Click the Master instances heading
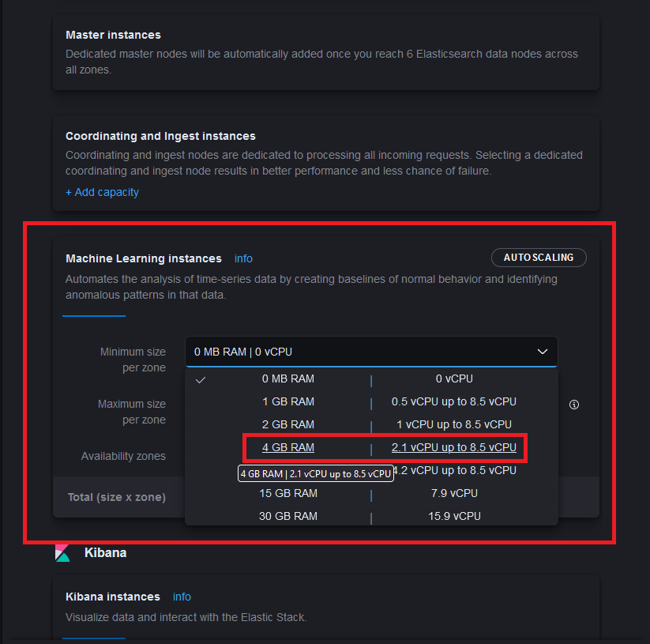The height and width of the screenshot is (644, 650). [x=113, y=35]
